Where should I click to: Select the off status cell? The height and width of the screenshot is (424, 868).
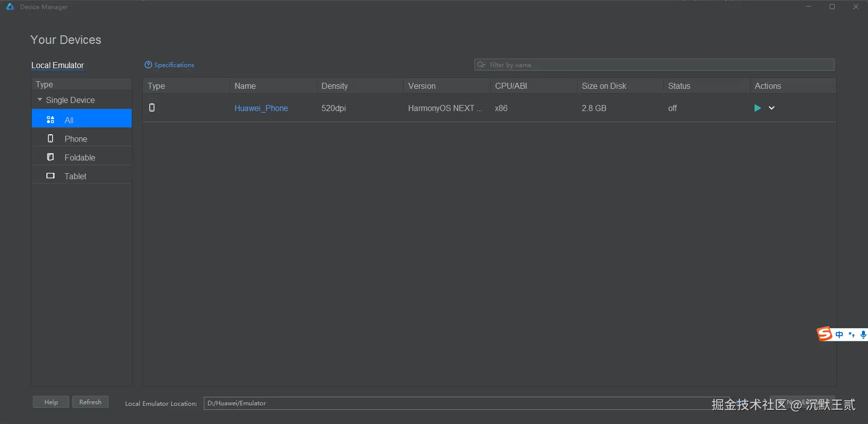click(x=672, y=108)
